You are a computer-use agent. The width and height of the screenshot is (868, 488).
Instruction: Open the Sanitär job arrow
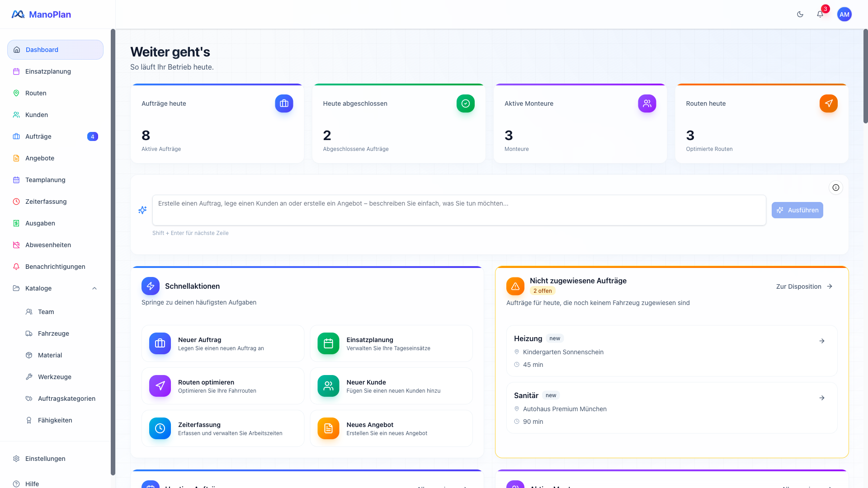(x=821, y=398)
